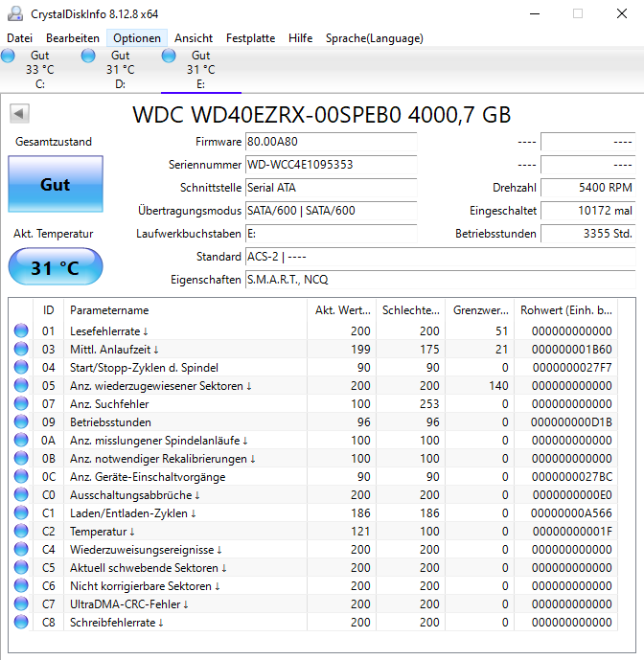The height and width of the screenshot is (660, 644).
Task: Click the previous disk arrow button
Action: 19,113
